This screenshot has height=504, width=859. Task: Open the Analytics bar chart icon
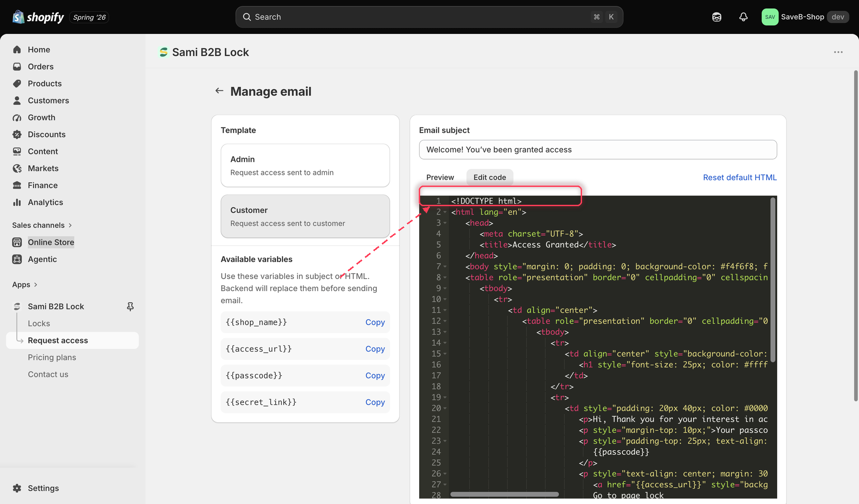[17, 203]
